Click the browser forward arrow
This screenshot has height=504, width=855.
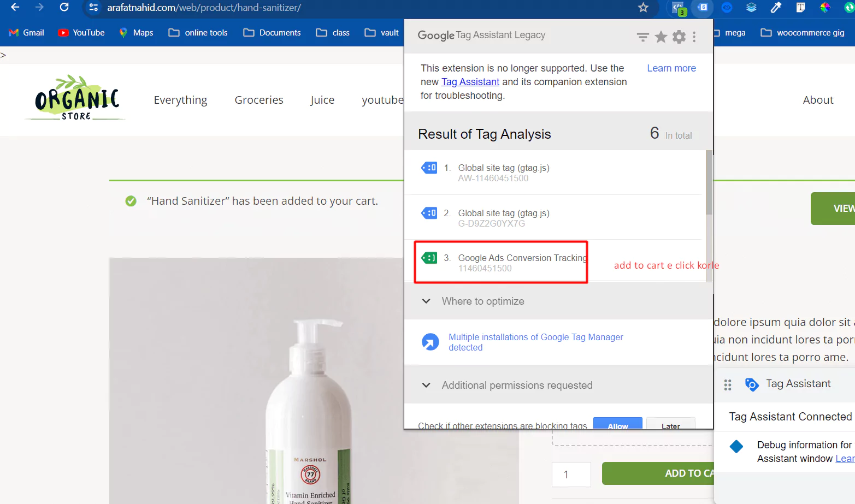pyautogui.click(x=39, y=8)
